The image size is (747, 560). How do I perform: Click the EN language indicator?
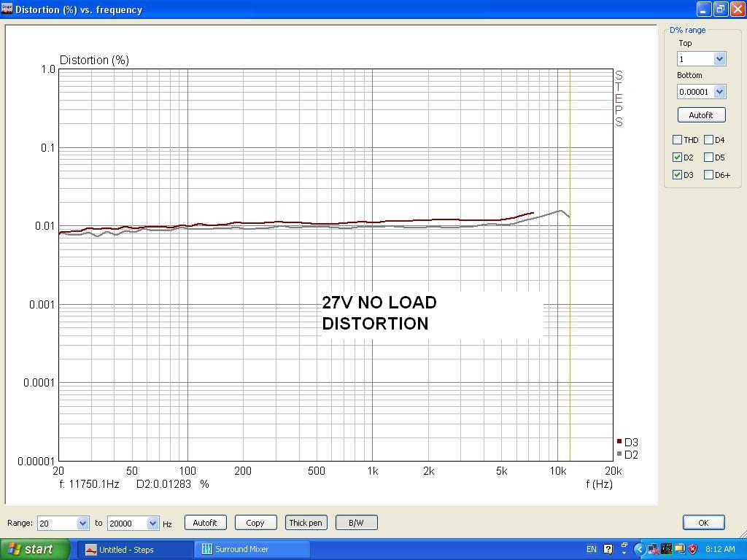tap(591, 549)
